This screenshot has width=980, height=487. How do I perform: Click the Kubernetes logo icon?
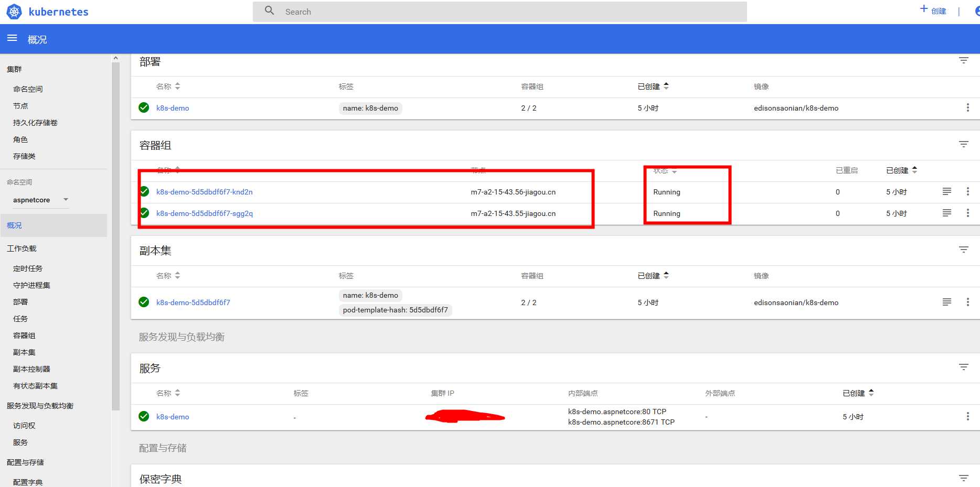tap(14, 12)
